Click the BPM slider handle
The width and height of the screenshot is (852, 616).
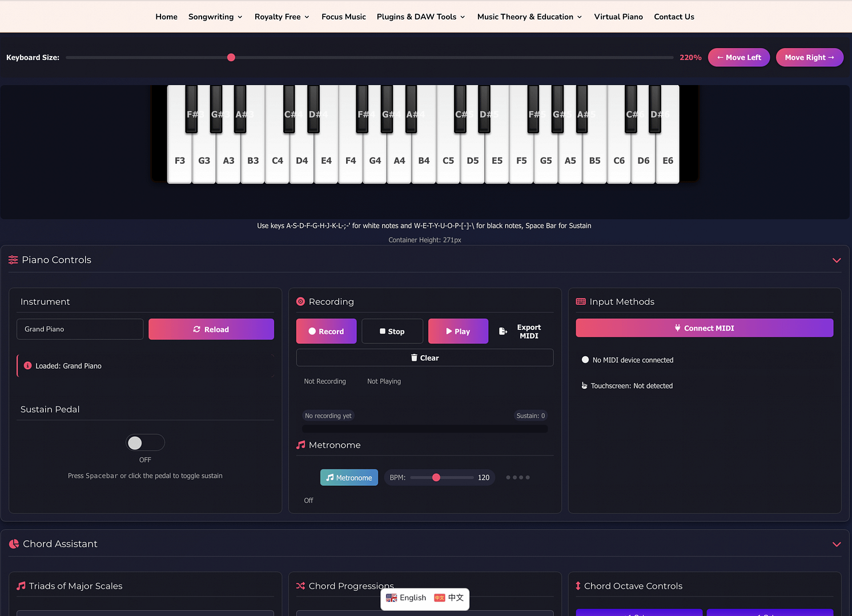pos(436,477)
